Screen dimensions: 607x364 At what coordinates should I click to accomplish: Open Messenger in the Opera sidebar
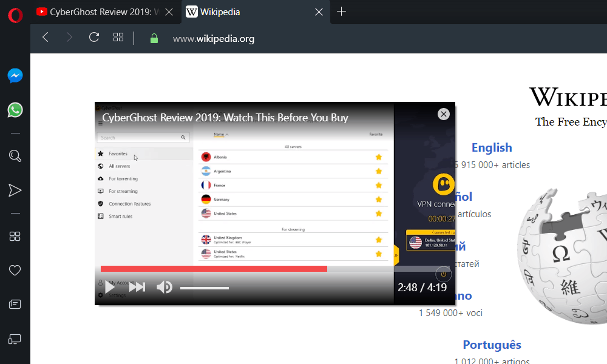(15, 76)
